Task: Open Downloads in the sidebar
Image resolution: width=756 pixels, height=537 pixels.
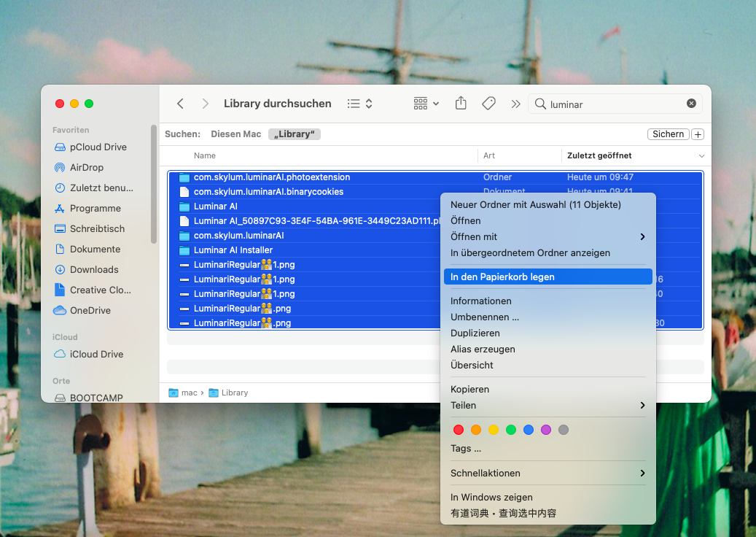Action: (x=94, y=270)
